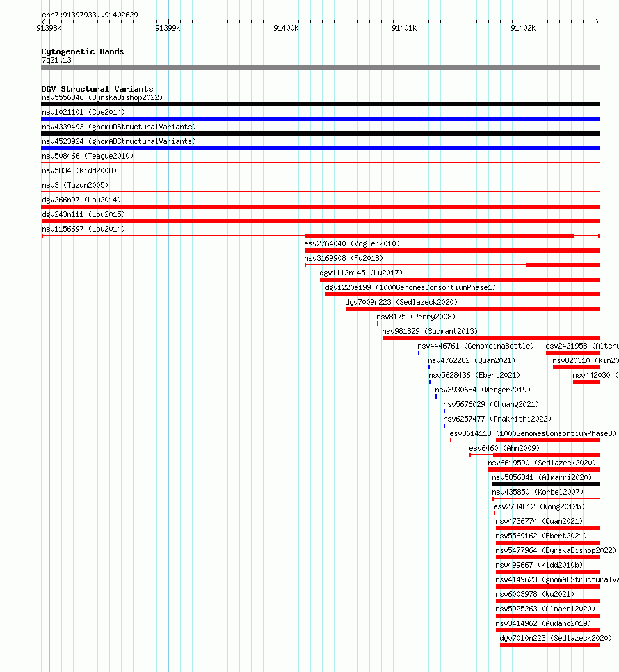Click nsv5569162 (Ebert2021) label

[x=542, y=535]
